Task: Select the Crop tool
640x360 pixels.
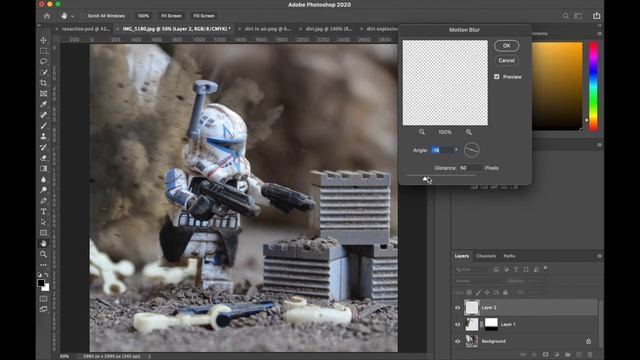Action: (x=43, y=83)
